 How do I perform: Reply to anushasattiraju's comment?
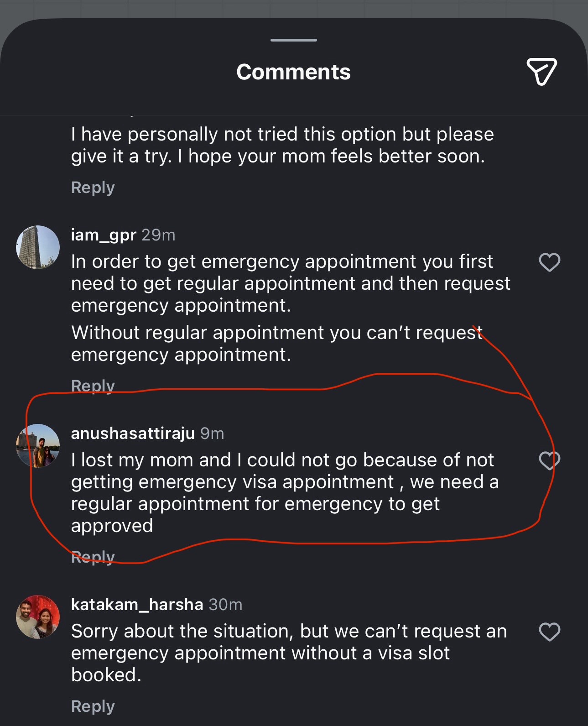tap(93, 557)
